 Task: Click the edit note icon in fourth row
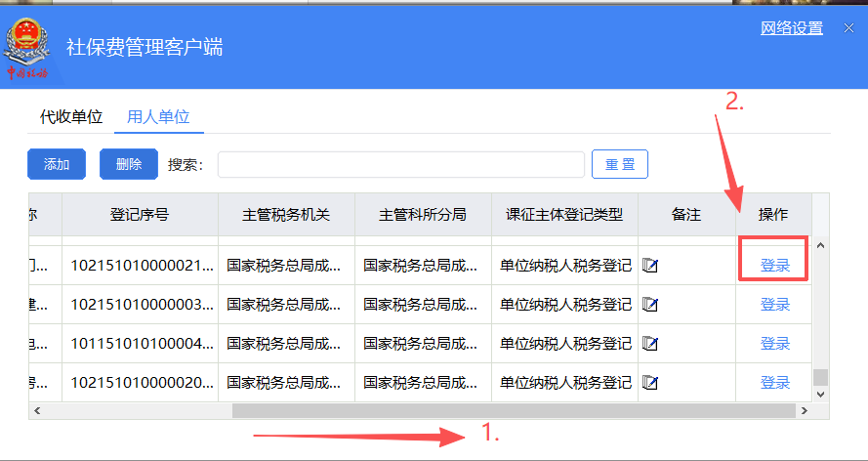click(x=650, y=382)
